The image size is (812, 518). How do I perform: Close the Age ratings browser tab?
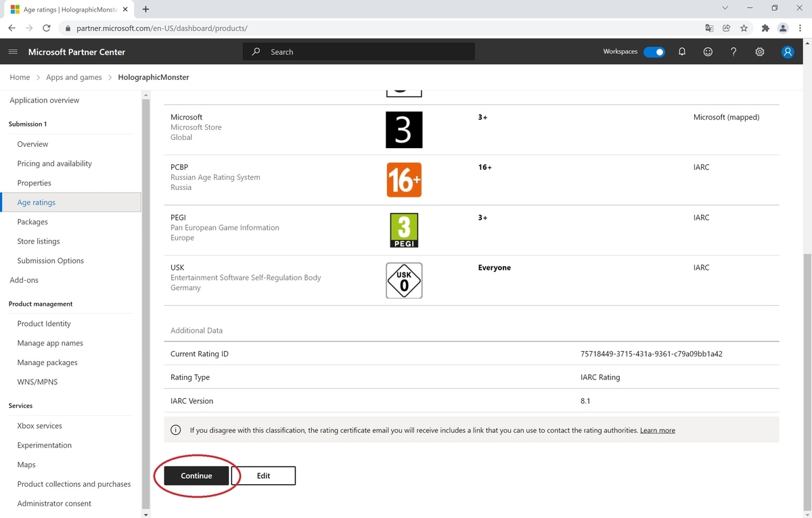(x=126, y=9)
